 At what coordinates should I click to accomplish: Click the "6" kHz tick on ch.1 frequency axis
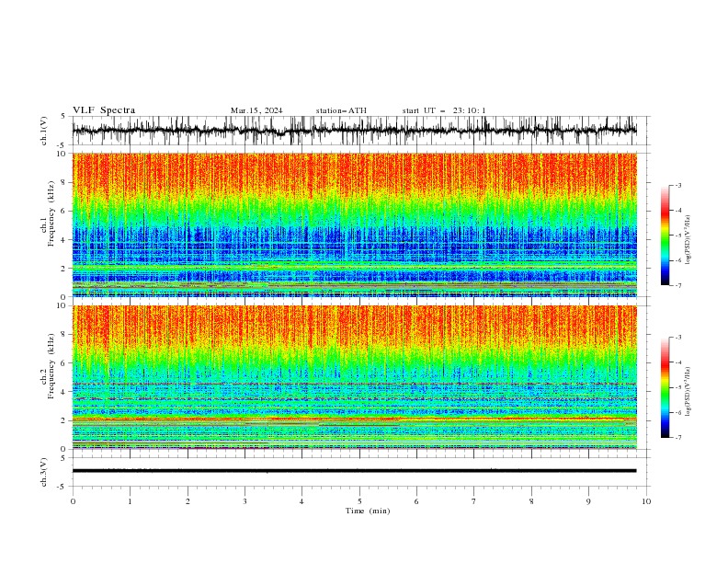(63, 211)
